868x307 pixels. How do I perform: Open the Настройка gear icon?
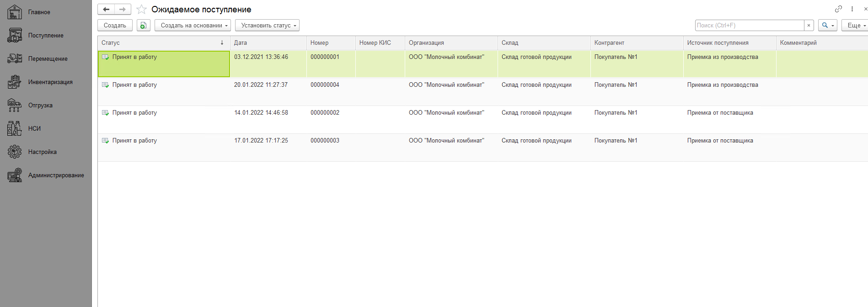(x=15, y=152)
